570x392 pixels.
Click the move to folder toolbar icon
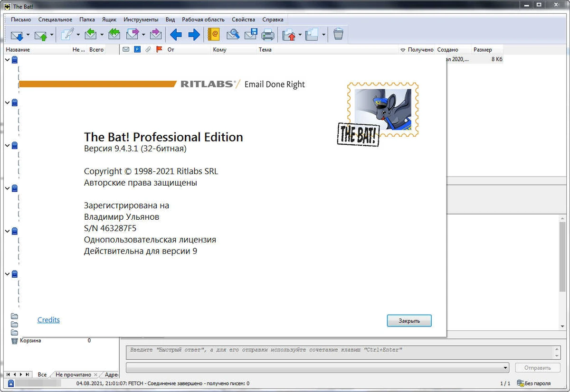pyautogui.click(x=289, y=35)
